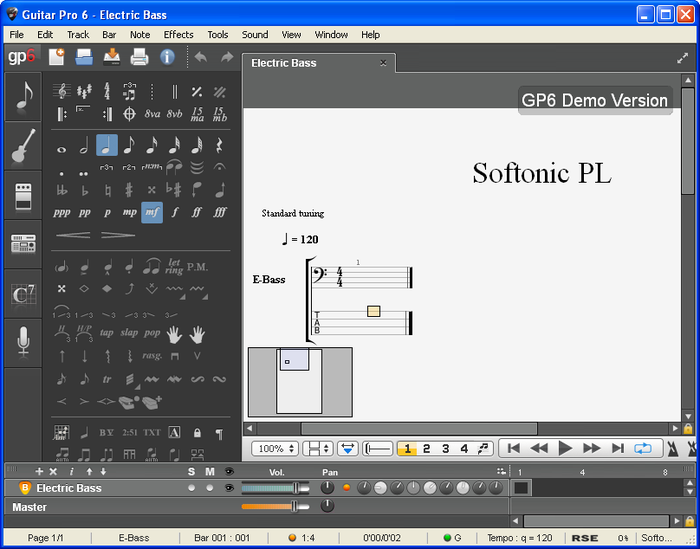700x549 pixels.
Task: Select the tablature cursor box
Action: click(x=373, y=311)
